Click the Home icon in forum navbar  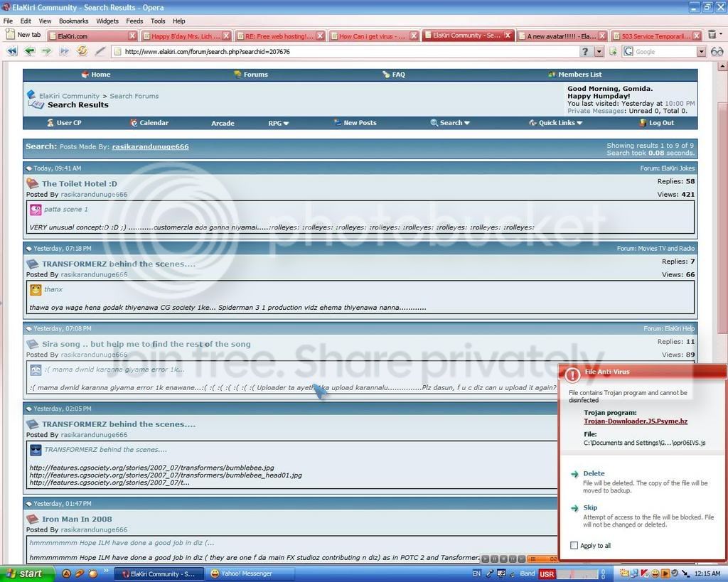85,74
